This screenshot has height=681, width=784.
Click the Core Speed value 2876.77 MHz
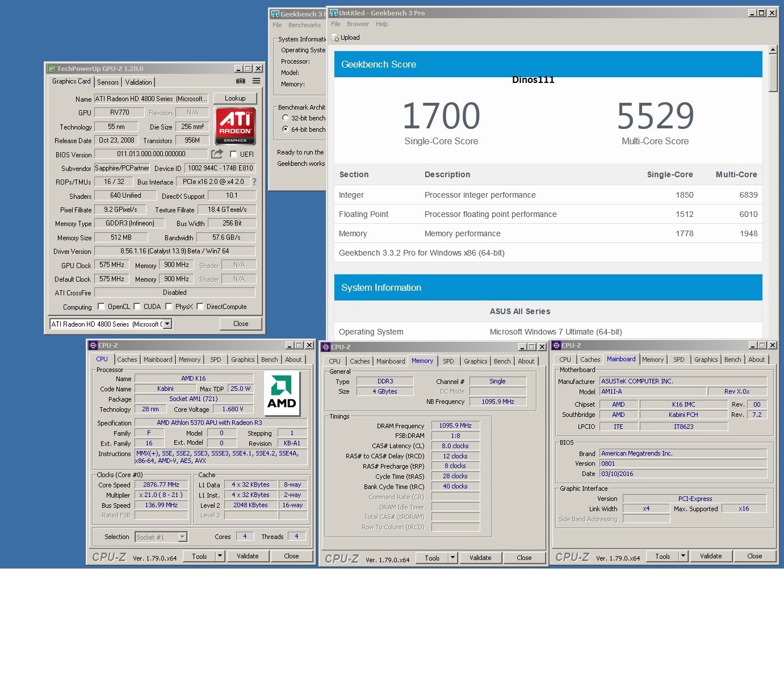click(x=161, y=484)
